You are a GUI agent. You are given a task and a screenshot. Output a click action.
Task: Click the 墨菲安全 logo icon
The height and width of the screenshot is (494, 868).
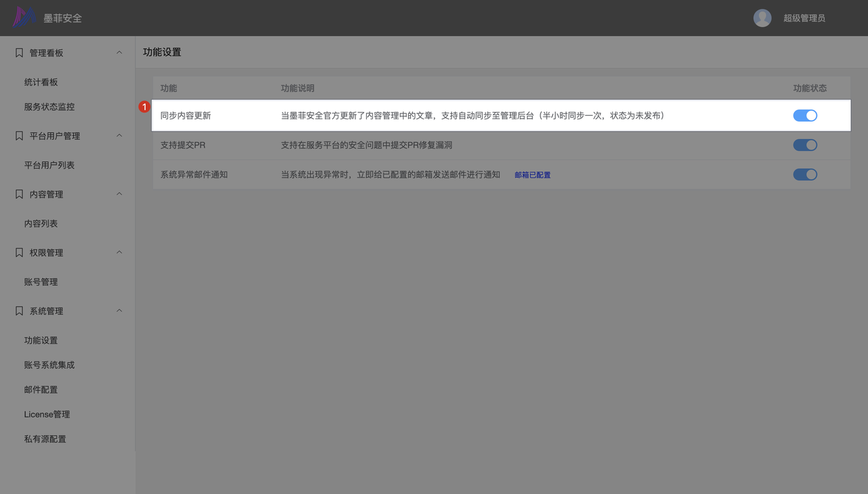[25, 18]
